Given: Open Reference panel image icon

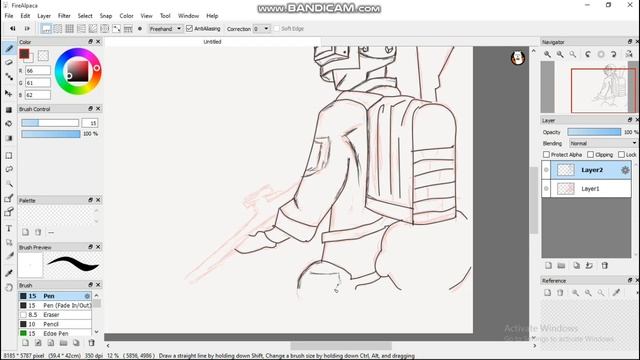Looking at the screenshot, I should (x=547, y=293).
